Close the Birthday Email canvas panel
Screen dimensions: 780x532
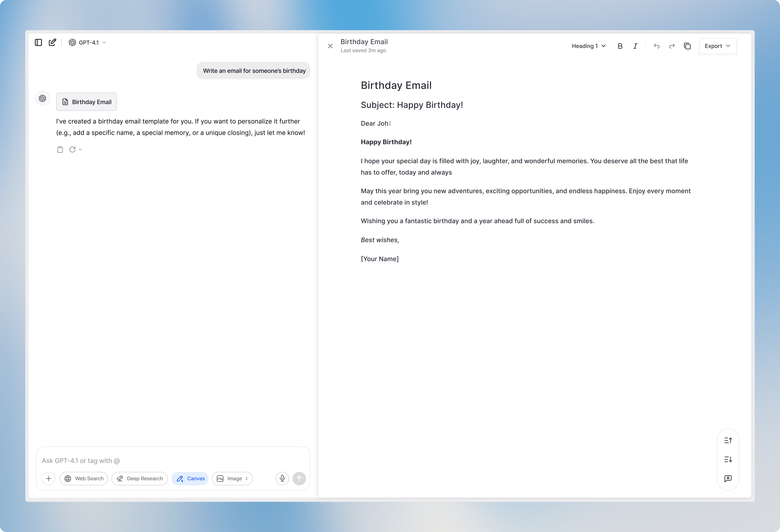point(330,46)
